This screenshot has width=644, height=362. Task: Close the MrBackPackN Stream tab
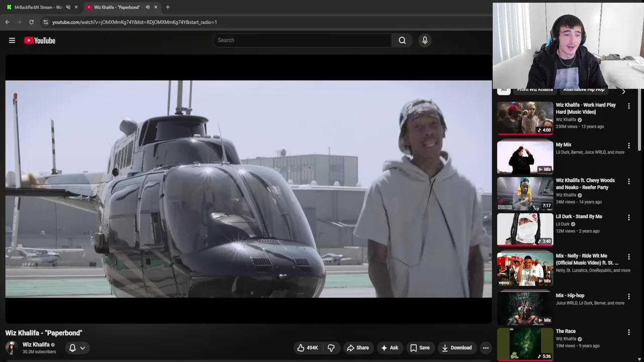[x=76, y=7]
